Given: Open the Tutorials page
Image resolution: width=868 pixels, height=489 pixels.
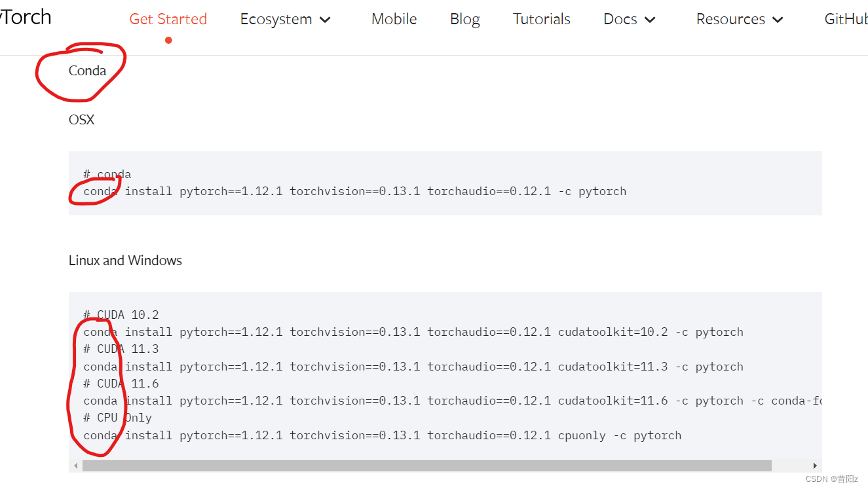Looking at the screenshot, I should coord(541,19).
